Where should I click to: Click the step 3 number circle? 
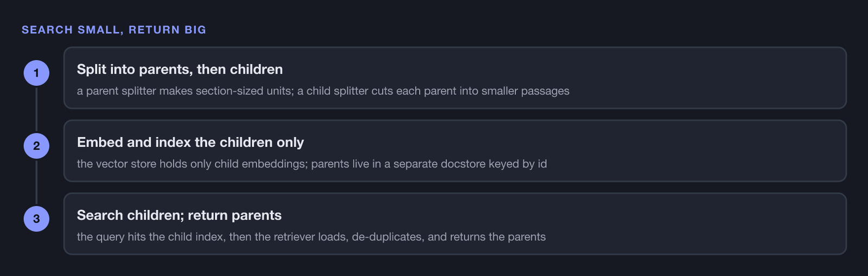pos(36,219)
